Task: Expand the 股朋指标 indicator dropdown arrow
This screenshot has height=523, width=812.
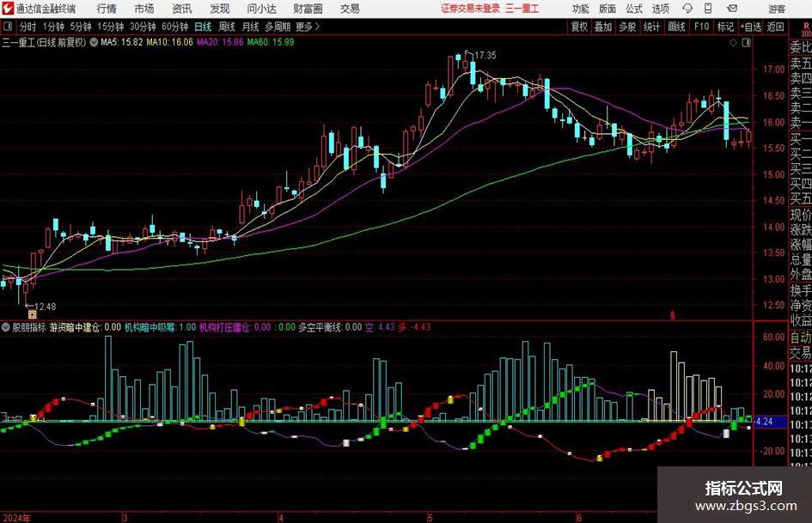Action: (x=6, y=327)
